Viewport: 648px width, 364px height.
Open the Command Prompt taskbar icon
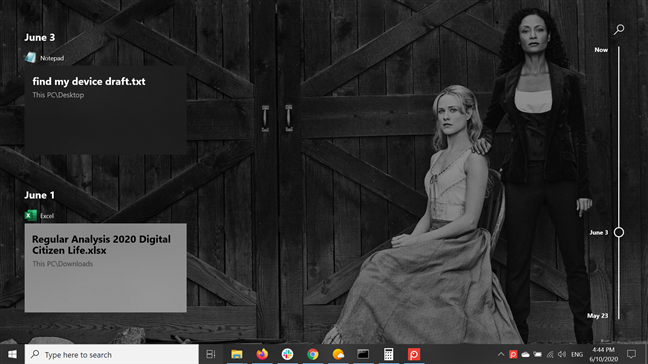pos(363,354)
